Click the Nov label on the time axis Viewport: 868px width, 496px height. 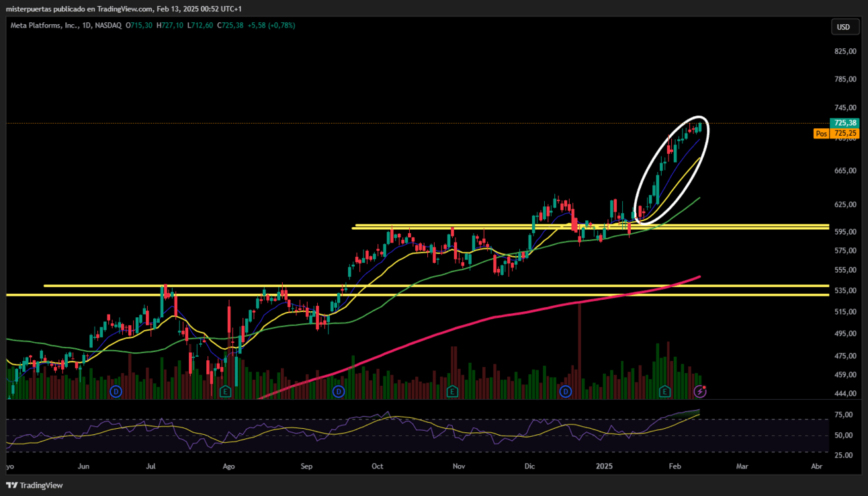459,466
